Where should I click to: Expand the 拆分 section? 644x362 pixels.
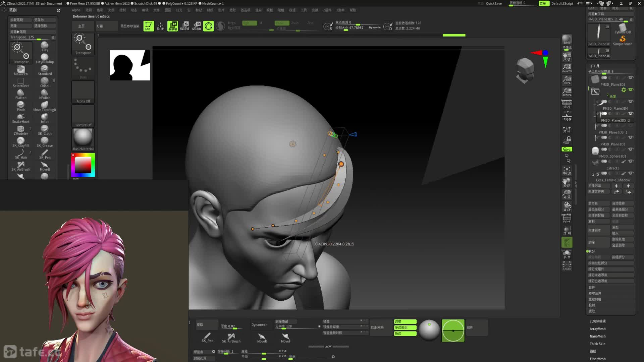pyautogui.click(x=591, y=251)
